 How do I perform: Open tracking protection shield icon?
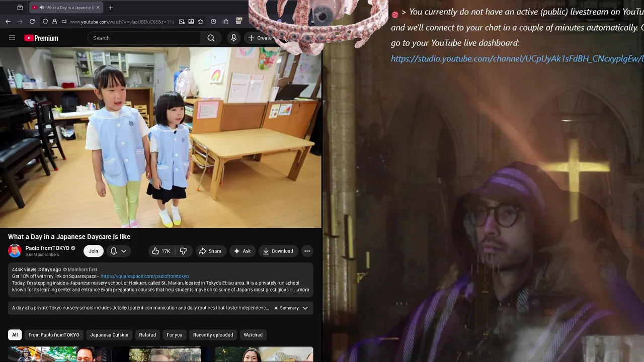coord(45,22)
